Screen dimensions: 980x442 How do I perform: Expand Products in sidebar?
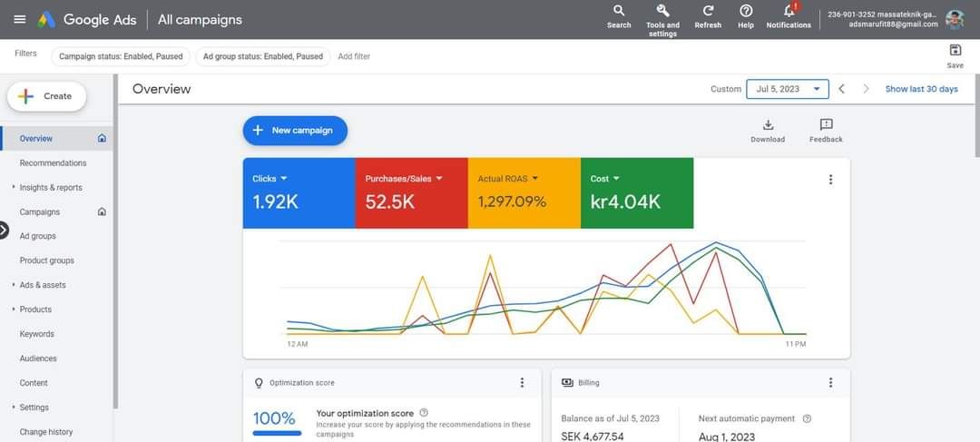point(14,309)
